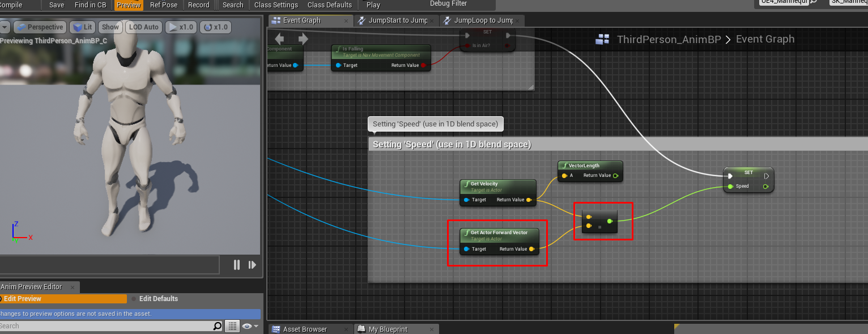Click the Get Velocity Return Value pin

[x=529, y=200]
